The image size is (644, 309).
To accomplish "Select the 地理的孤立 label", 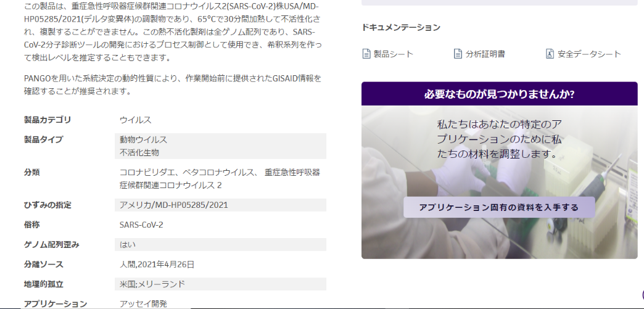I will click(x=44, y=284).
